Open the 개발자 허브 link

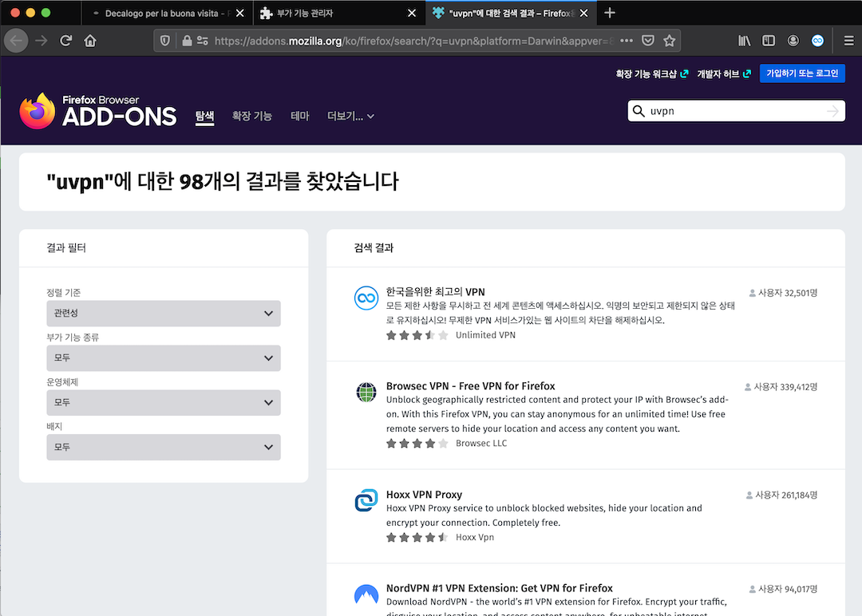pyautogui.click(x=724, y=74)
